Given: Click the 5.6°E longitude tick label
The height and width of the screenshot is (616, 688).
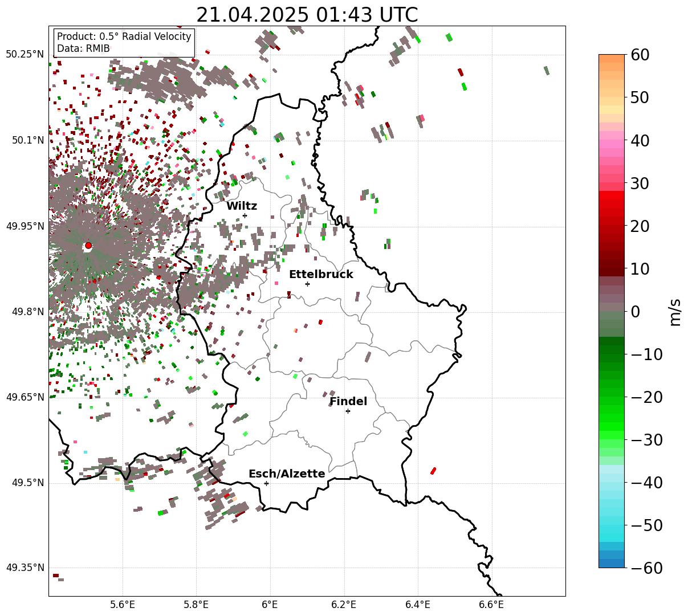Looking at the screenshot, I should click(x=123, y=604).
